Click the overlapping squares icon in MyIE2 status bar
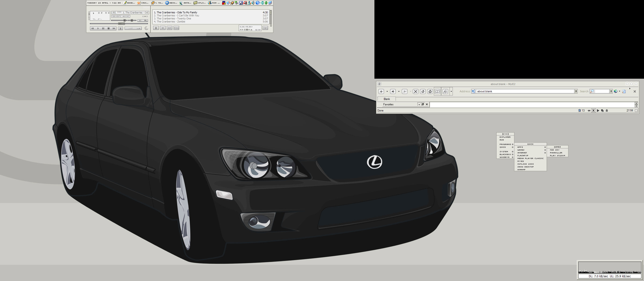The height and width of the screenshot is (281, 644). [603, 111]
